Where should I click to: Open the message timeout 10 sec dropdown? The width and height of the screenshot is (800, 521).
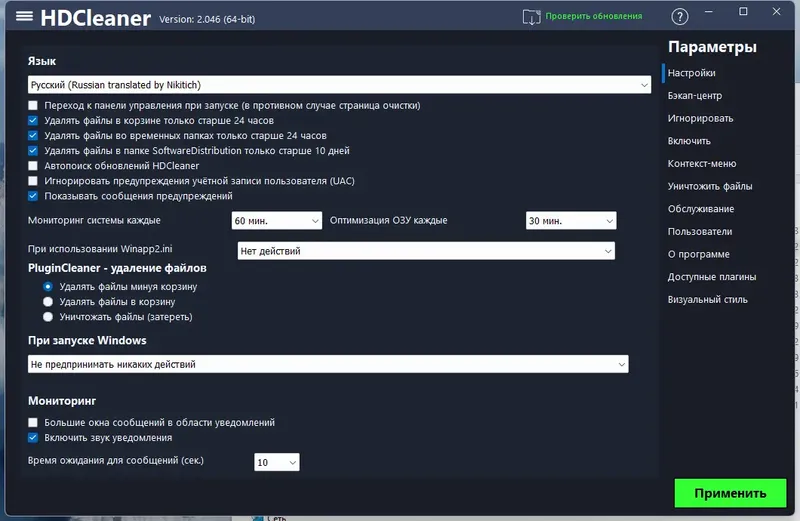(x=277, y=462)
